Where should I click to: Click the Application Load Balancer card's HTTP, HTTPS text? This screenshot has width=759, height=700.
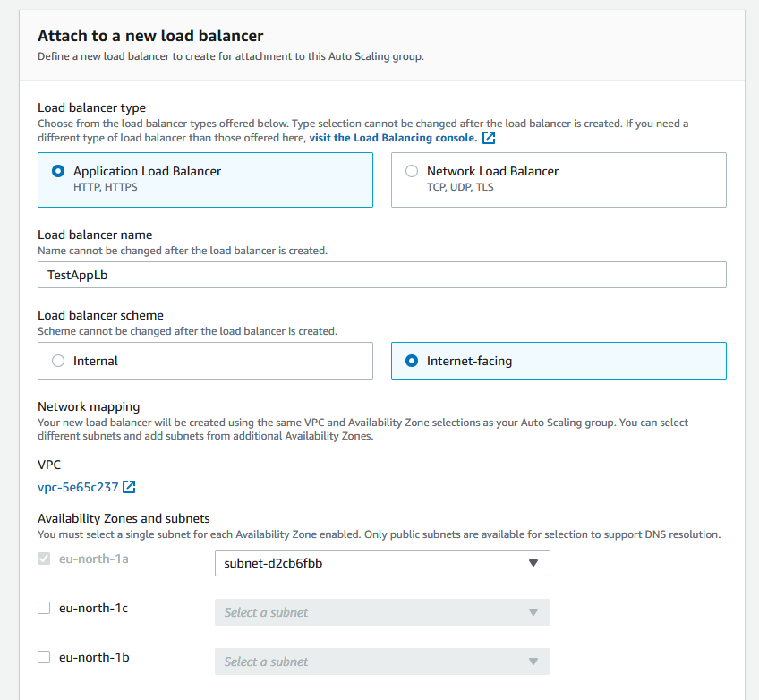click(106, 188)
